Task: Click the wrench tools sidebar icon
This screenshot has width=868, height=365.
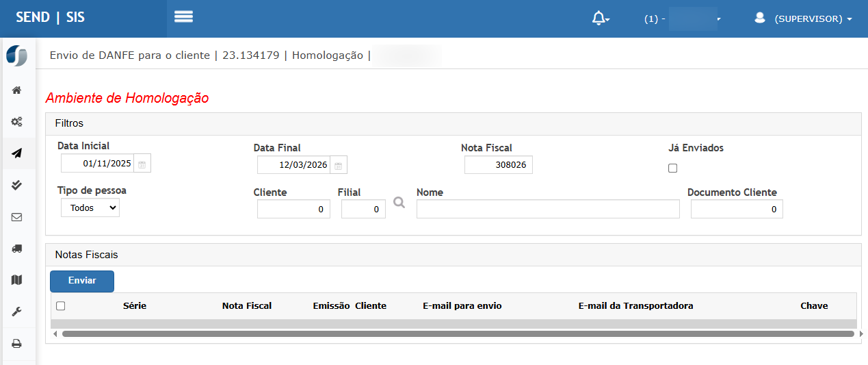Action: 17,312
